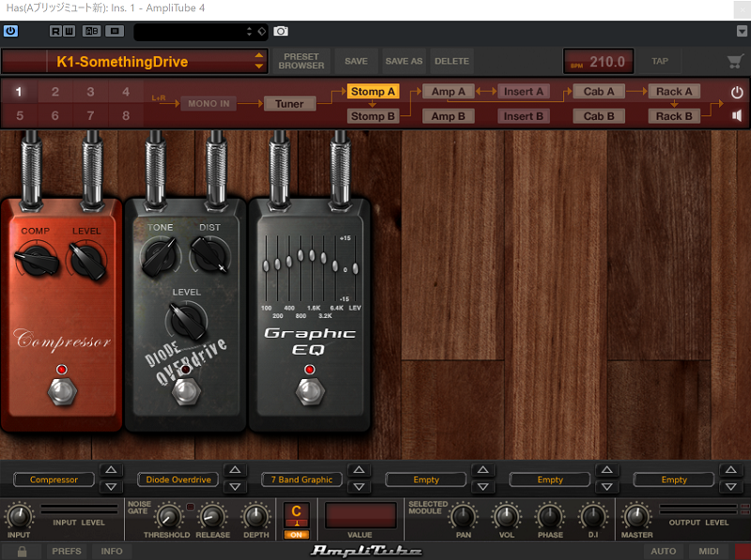Viewport: 751px width, 560px height.
Task: Switch to the Rack B module
Action: tap(674, 116)
